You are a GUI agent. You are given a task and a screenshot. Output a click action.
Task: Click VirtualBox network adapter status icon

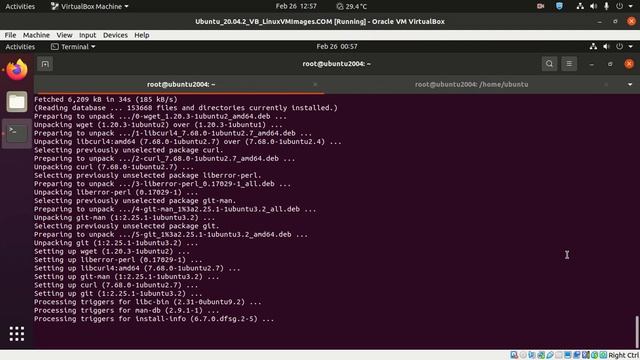[541, 355]
